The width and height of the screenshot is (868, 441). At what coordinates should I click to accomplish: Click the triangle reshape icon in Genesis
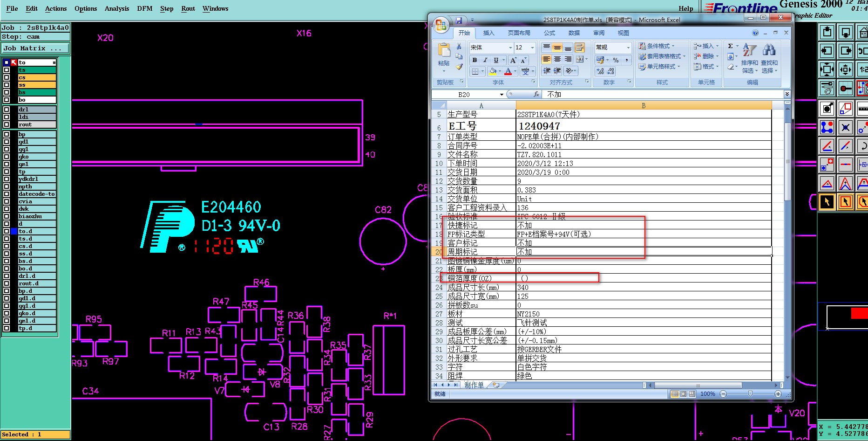click(827, 183)
